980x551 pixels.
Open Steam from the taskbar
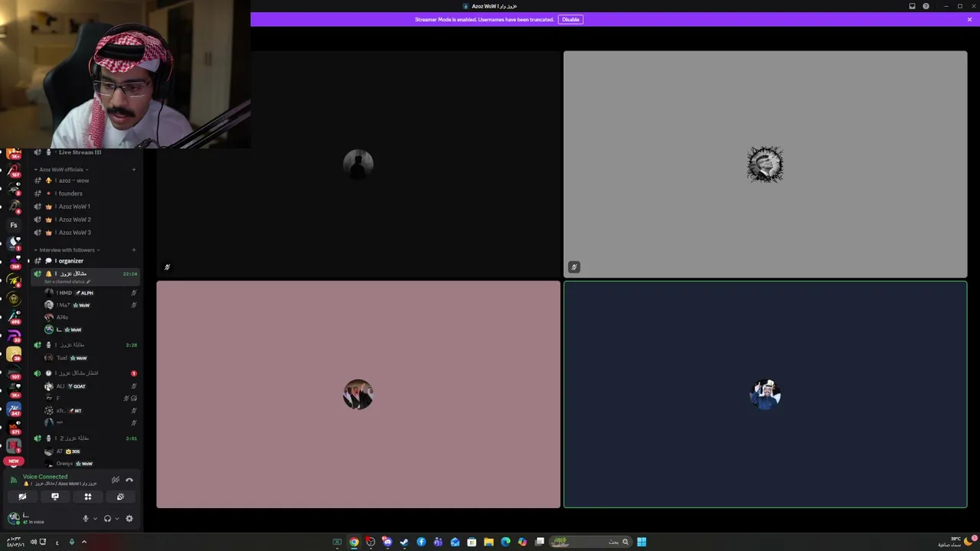pos(404,542)
